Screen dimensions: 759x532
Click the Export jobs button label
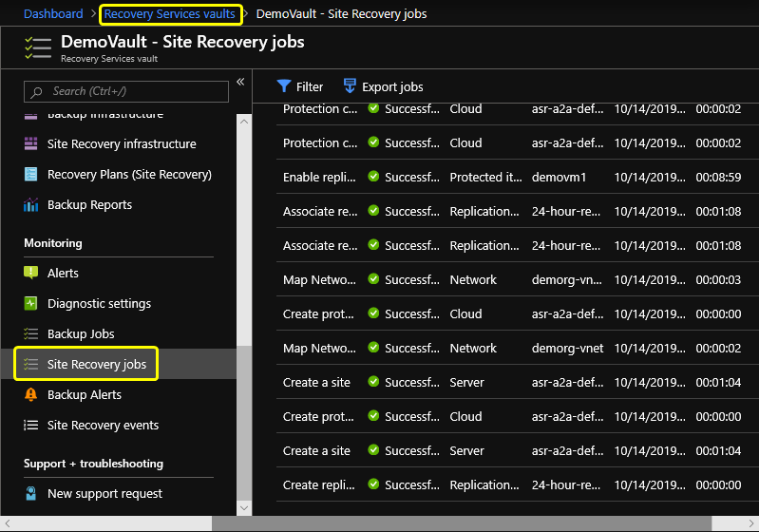tap(392, 86)
